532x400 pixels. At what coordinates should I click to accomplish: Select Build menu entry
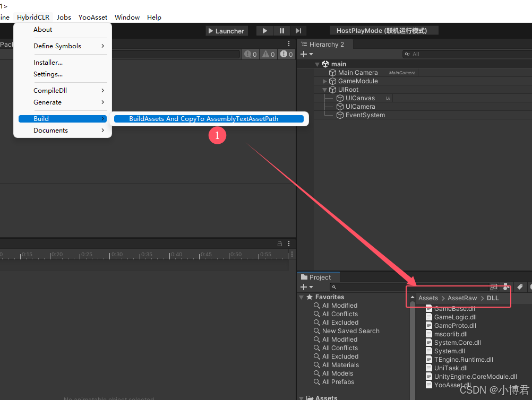[x=63, y=119]
